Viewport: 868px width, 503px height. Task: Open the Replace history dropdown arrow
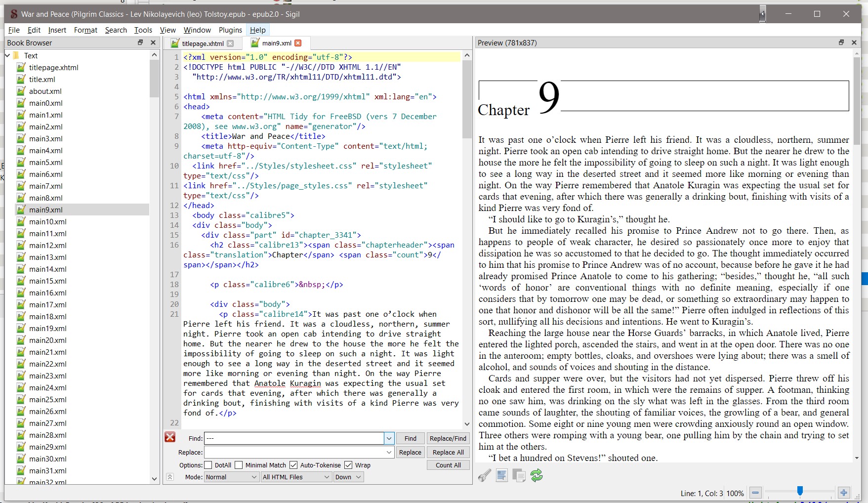point(389,452)
